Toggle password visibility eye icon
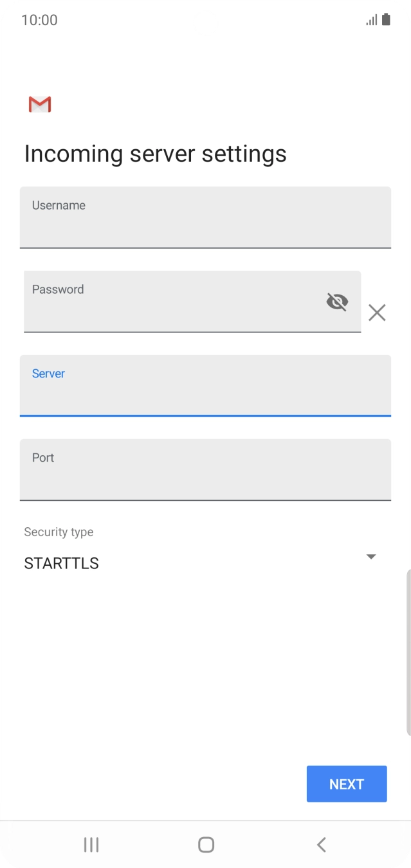The image size is (411, 868). tap(337, 301)
